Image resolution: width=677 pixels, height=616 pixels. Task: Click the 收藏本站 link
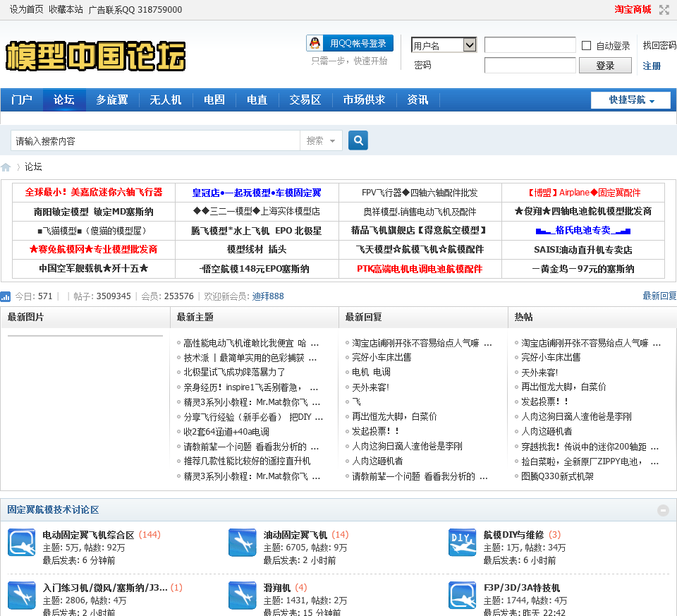pyautogui.click(x=66, y=9)
